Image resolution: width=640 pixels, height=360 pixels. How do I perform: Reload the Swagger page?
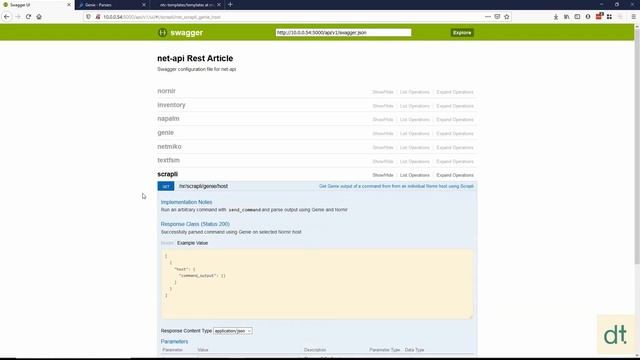[x=28, y=17]
